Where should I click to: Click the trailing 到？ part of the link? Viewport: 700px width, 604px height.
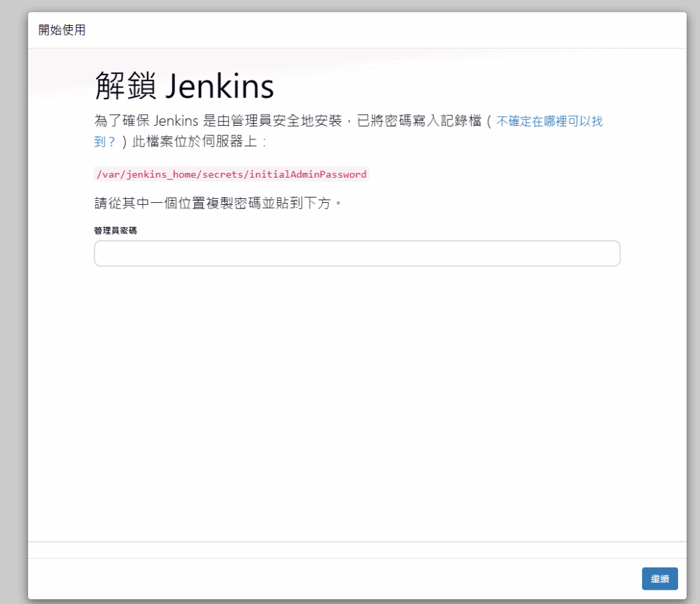click(x=105, y=142)
